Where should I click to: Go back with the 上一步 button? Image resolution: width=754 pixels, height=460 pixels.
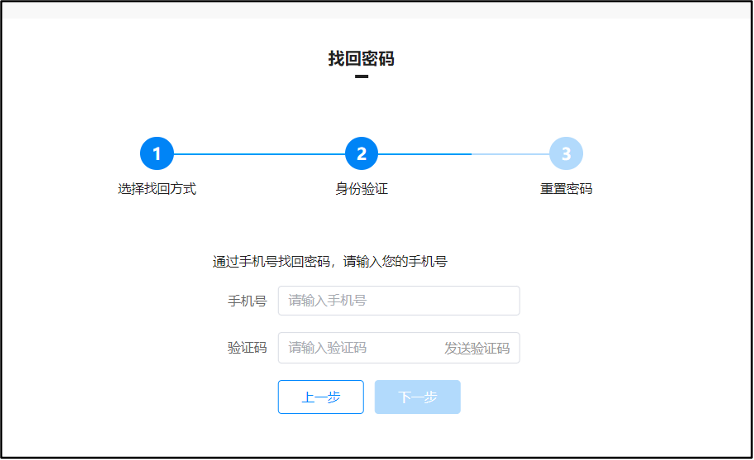click(x=320, y=397)
